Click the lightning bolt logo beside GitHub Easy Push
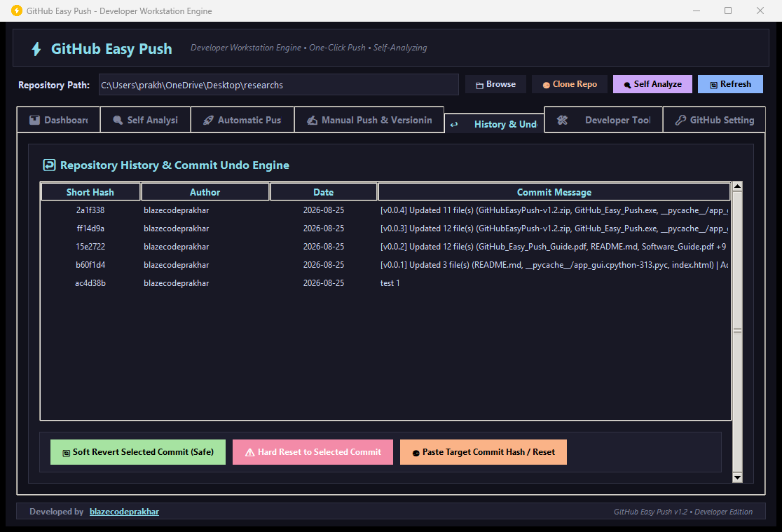782x532 pixels. pos(36,49)
